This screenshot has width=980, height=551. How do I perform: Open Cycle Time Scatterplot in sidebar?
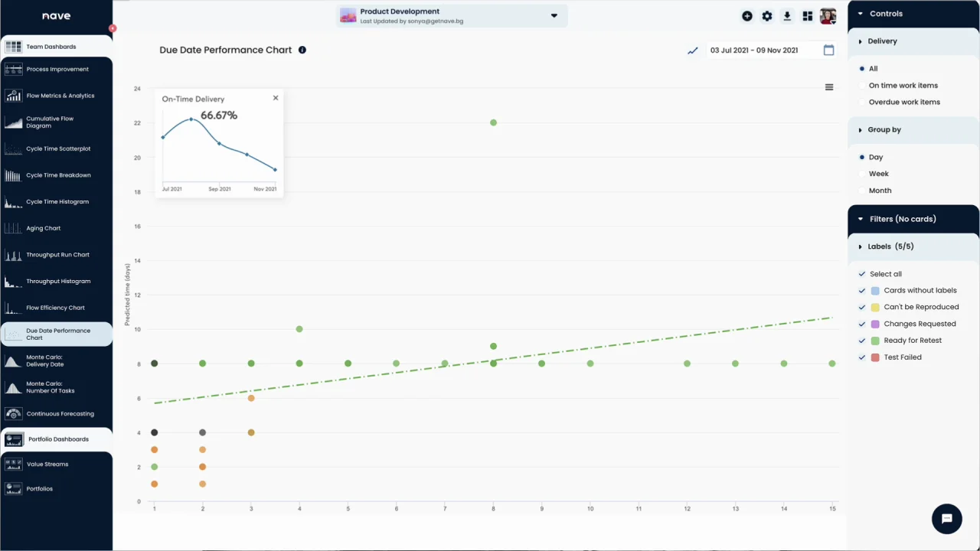point(57,149)
